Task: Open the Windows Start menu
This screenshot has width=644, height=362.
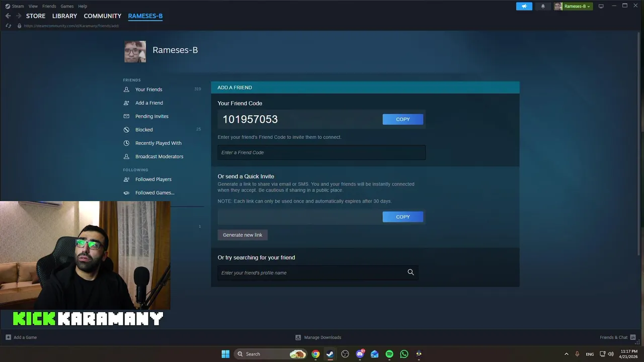Action: 225,354
